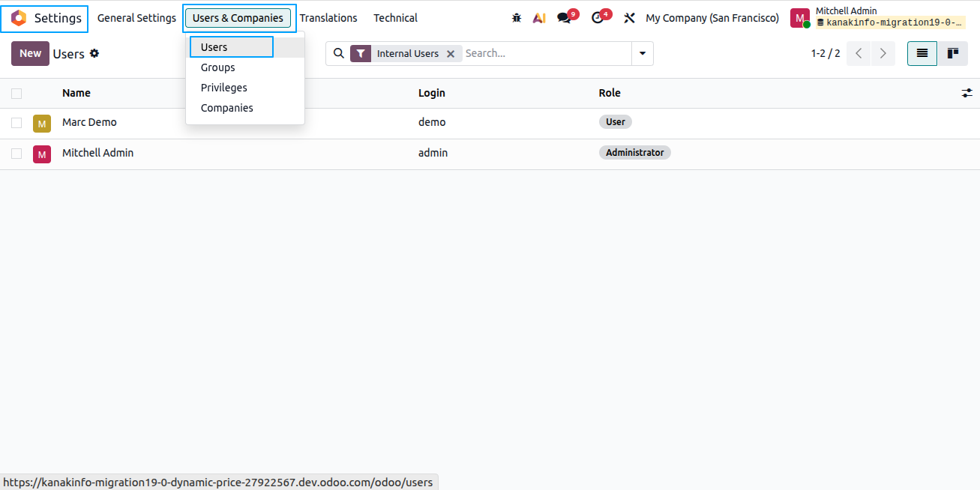Image resolution: width=980 pixels, height=490 pixels.
Task: Expand the search options dropdown arrow
Action: pyautogui.click(x=643, y=53)
